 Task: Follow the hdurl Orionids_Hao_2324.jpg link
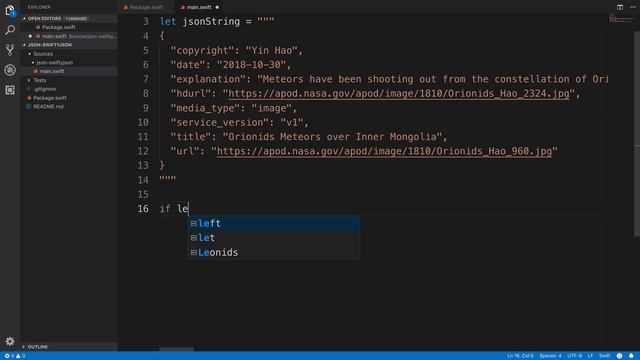click(398, 94)
